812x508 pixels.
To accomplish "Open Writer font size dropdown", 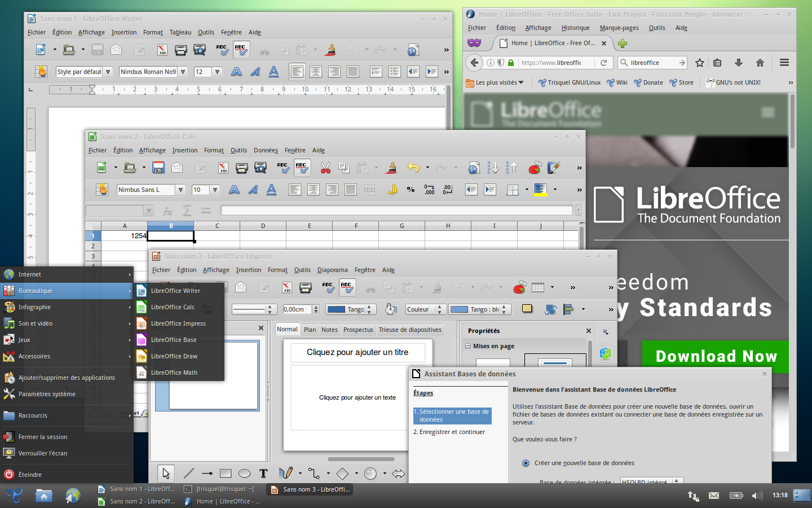I will 217,72.
